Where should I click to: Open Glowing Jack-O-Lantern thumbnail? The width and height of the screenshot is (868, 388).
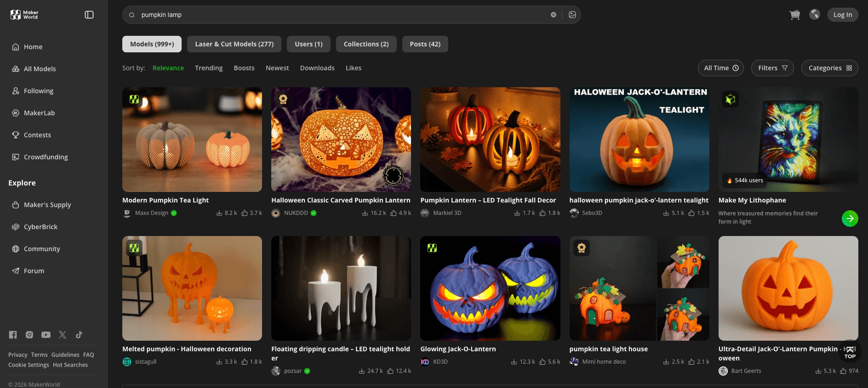tap(490, 288)
